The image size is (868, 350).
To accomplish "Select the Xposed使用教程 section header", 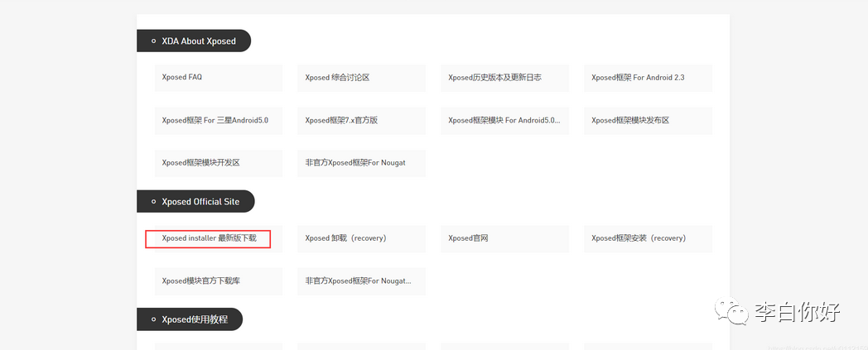I will 190,319.
